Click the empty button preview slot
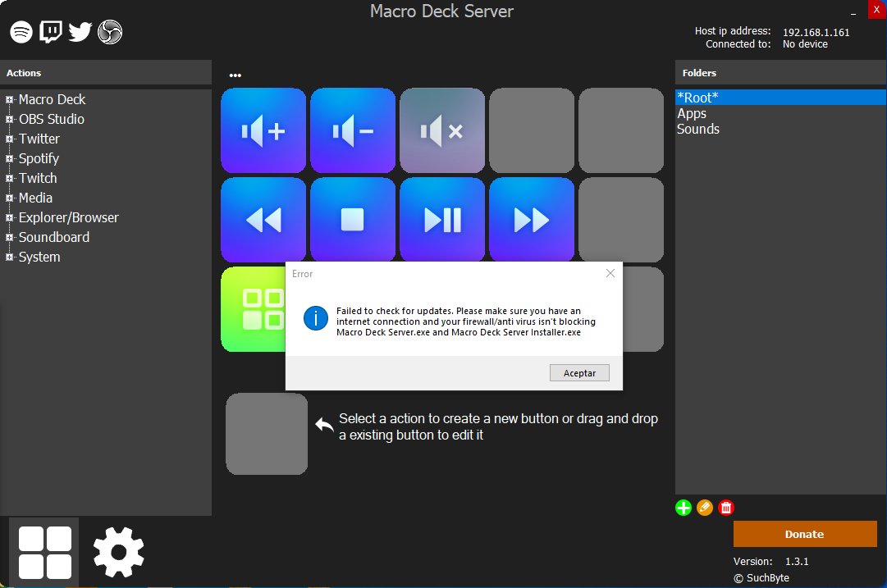The image size is (887, 588). pos(267,434)
